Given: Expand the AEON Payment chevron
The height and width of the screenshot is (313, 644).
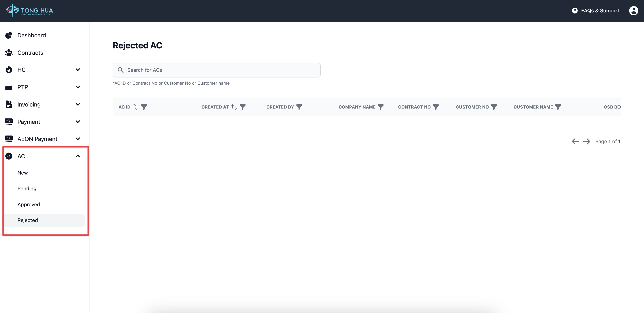Looking at the screenshot, I should tap(78, 139).
